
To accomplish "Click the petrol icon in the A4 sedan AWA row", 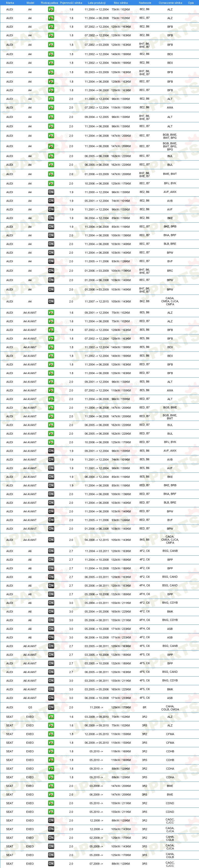I will click(x=51, y=108).
